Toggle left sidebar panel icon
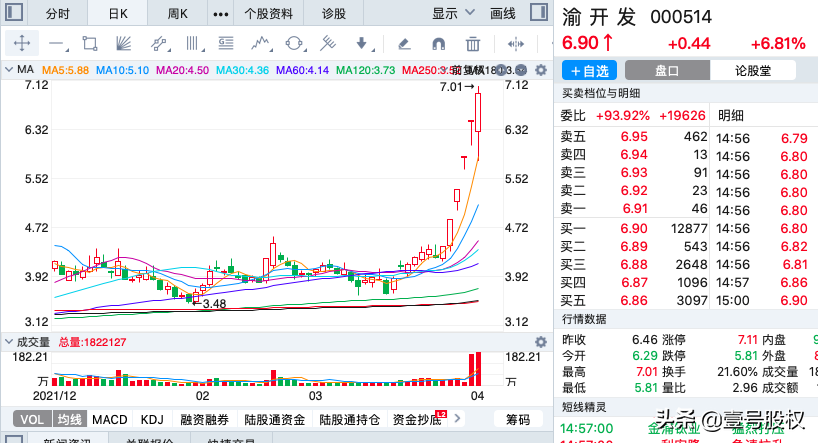Screen dimensions: 818x443 [x=12, y=14]
